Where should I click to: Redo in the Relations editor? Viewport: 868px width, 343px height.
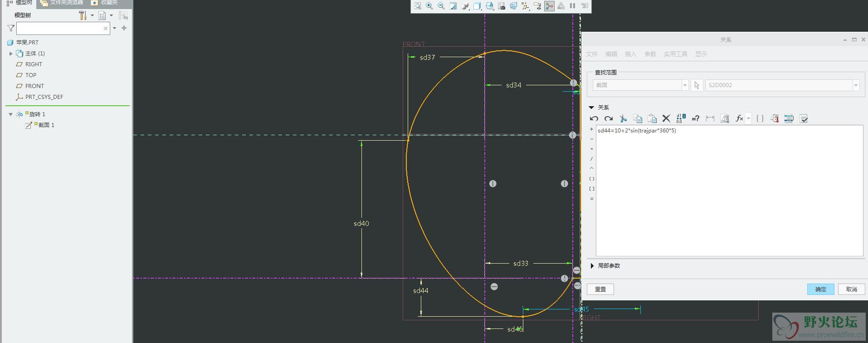(x=609, y=118)
